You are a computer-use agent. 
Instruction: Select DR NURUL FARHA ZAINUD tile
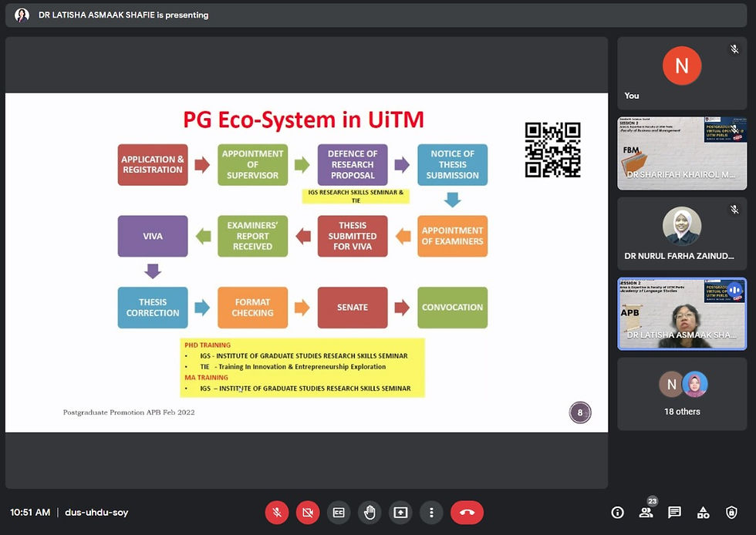point(682,234)
